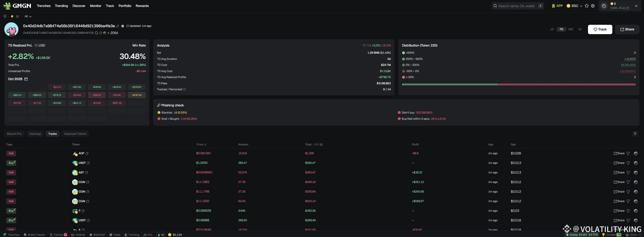Open the info icon next to Tracked / Remarked

click(x=184, y=89)
